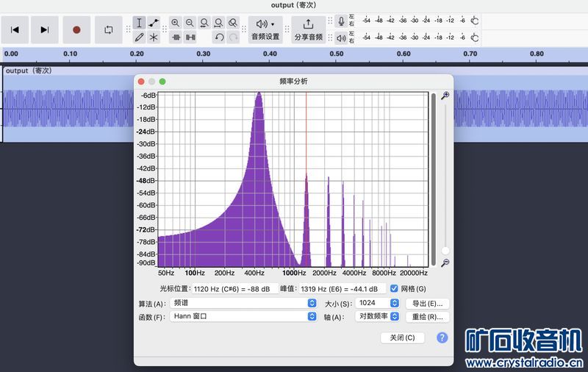Click the 分享音频 share audio button
The width and height of the screenshot is (588, 372).
point(308,29)
